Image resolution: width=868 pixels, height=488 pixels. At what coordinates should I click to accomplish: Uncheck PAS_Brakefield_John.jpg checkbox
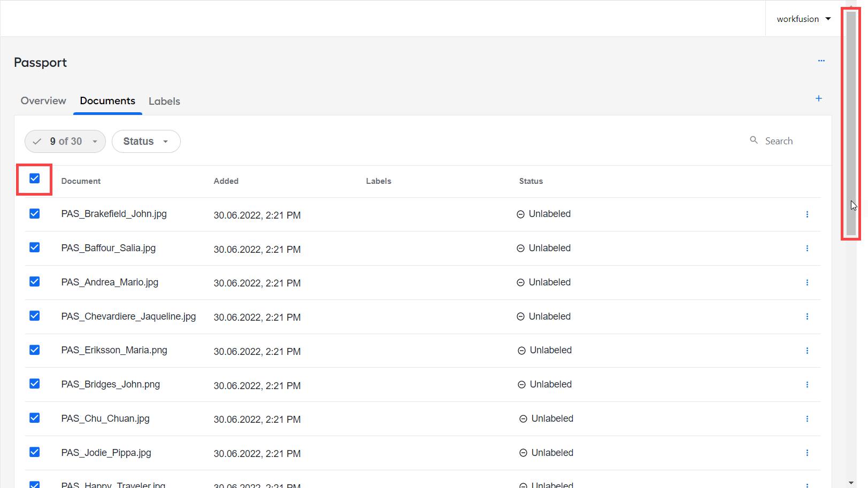point(34,214)
